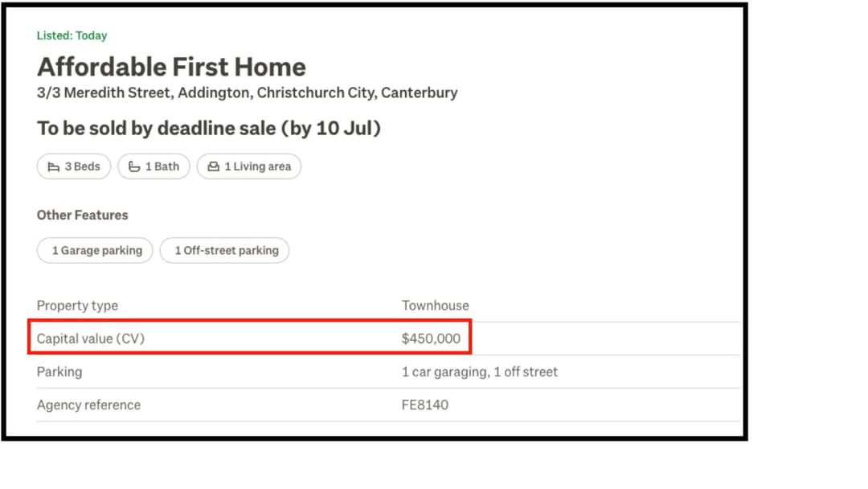Click the property address under the title
The height and width of the screenshot is (489, 868).
(x=247, y=92)
